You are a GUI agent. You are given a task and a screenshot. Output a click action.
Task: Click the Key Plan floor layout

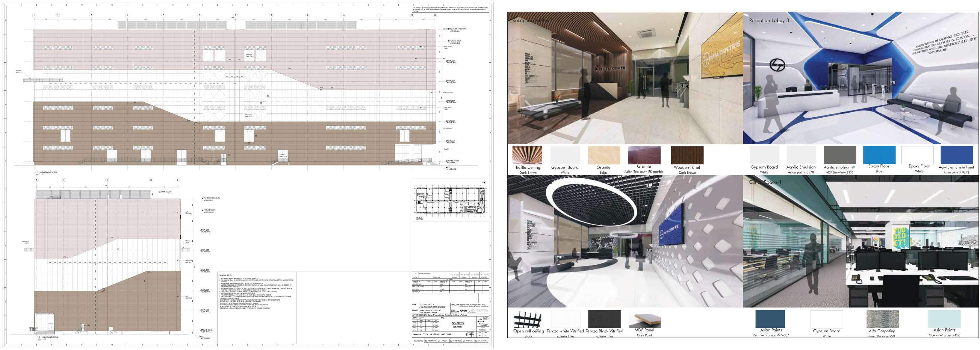[451, 201]
